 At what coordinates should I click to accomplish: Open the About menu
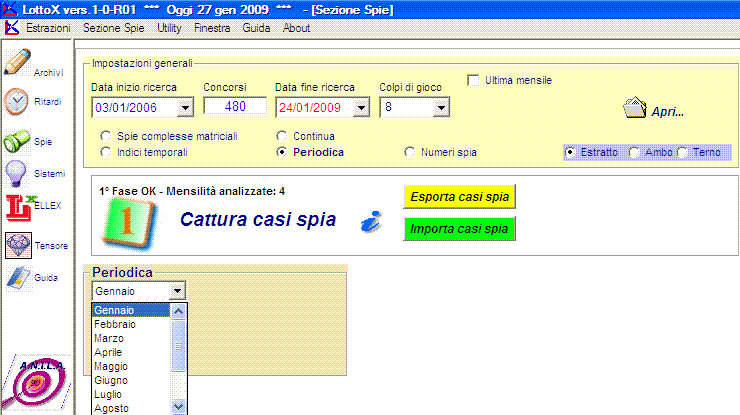click(296, 28)
